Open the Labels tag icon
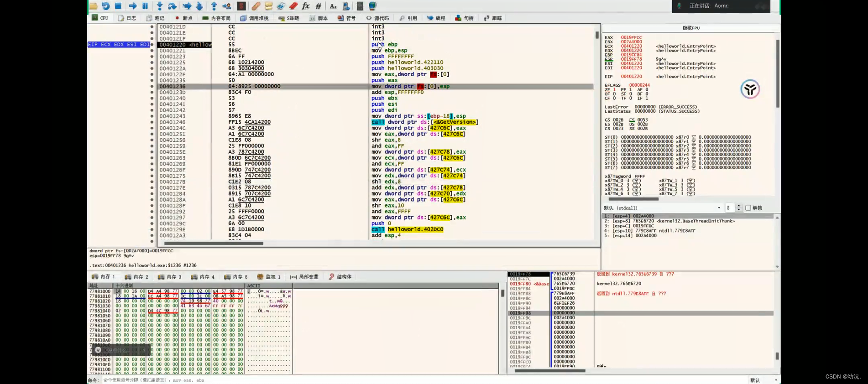Image resolution: width=868 pixels, height=384 pixels. [281, 6]
